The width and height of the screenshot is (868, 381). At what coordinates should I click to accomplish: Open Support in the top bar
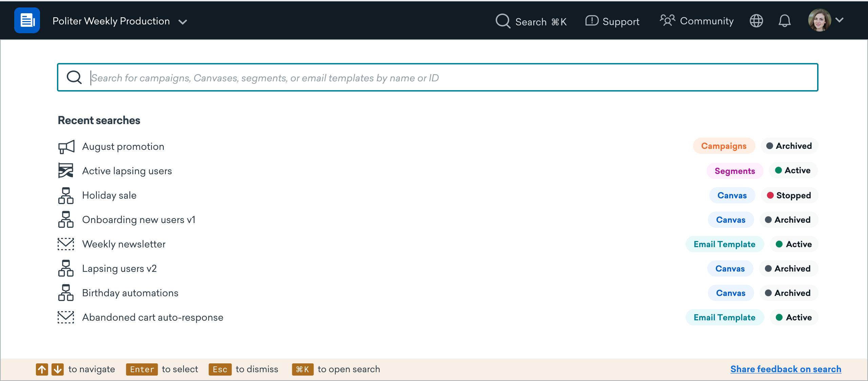coord(612,21)
